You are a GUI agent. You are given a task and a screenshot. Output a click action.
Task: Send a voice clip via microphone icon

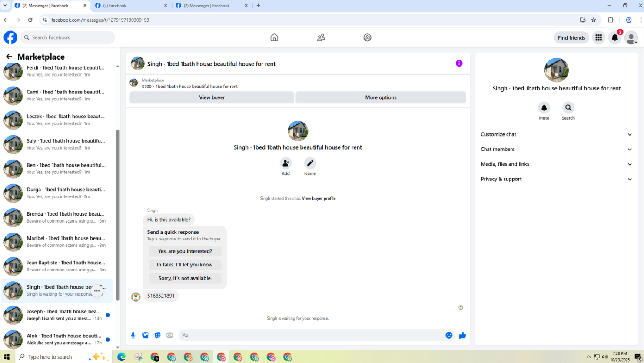(133, 335)
